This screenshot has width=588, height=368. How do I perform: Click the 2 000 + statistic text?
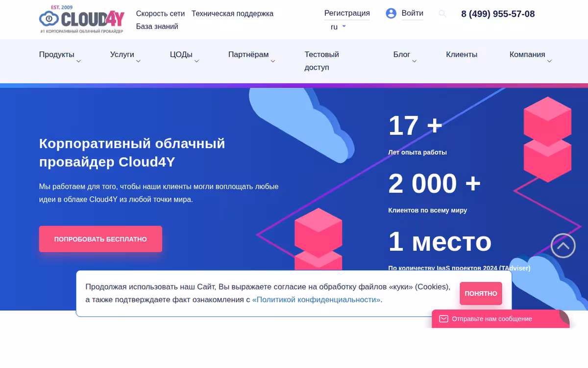pos(435,184)
